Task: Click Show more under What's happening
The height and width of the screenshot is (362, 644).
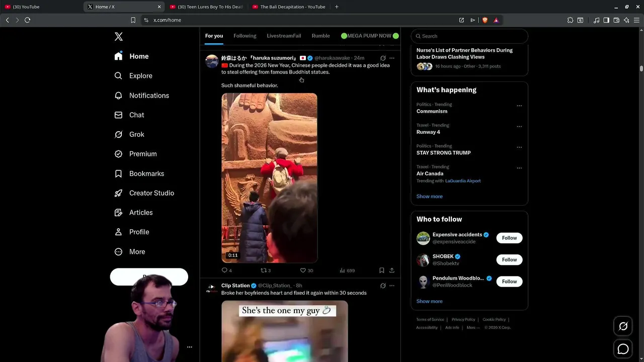Action: click(429, 197)
